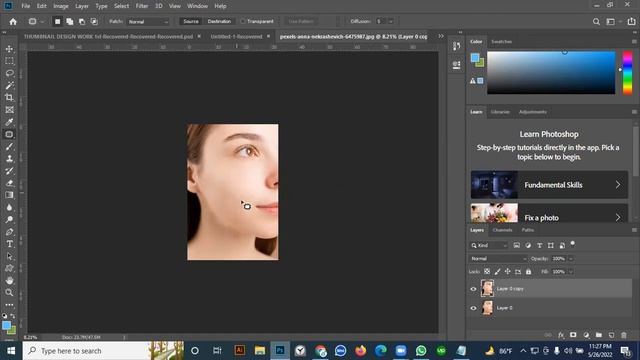640x360 pixels.
Task: Switch to the Swatches tab
Action: click(501, 42)
